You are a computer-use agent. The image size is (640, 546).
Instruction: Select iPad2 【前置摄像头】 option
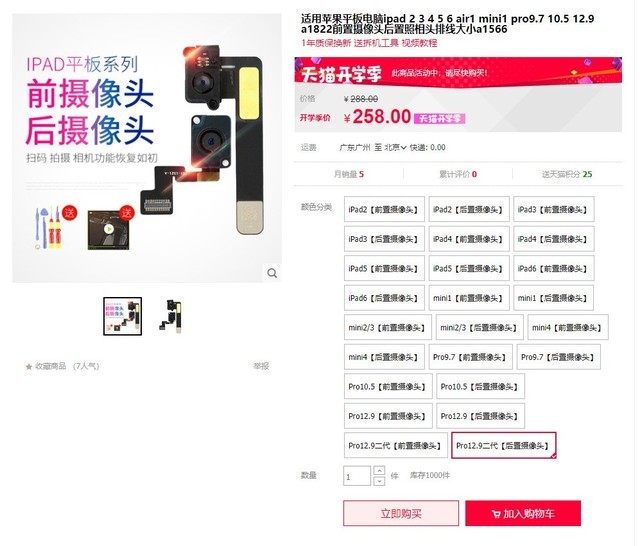384,209
